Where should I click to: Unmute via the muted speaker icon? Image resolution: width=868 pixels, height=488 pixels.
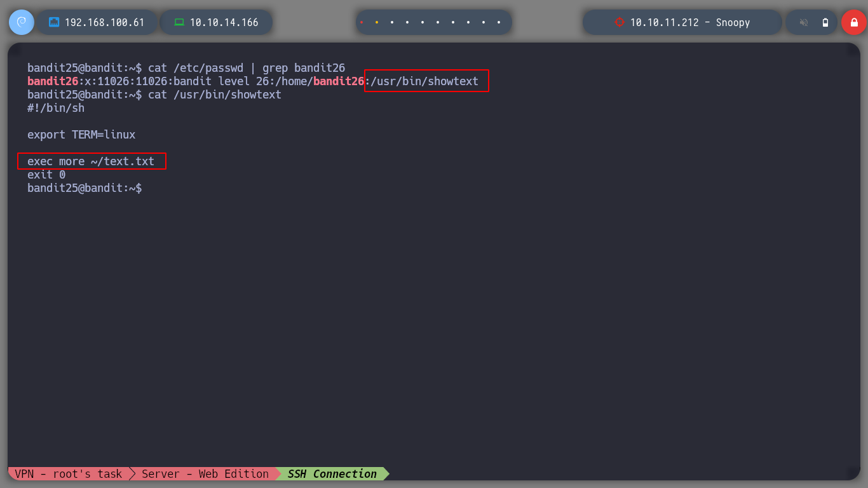(x=804, y=22)
